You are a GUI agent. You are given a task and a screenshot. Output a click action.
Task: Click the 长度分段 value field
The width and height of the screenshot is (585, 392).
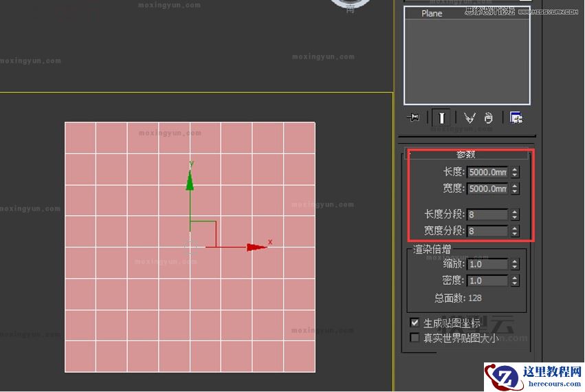click(487, 215)
